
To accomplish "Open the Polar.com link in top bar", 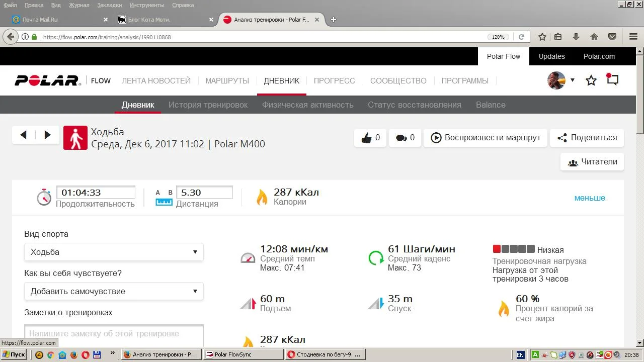I will coord(599,56).
